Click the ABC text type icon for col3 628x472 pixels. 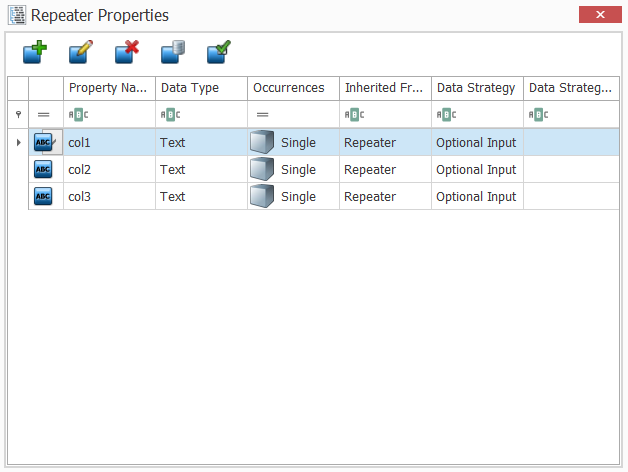click(x=43, y=196)
